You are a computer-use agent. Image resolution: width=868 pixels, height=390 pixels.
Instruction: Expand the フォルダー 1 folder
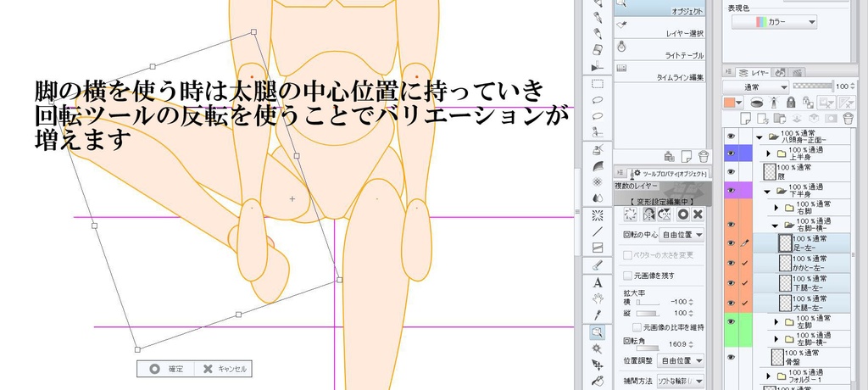coord(768,376)
